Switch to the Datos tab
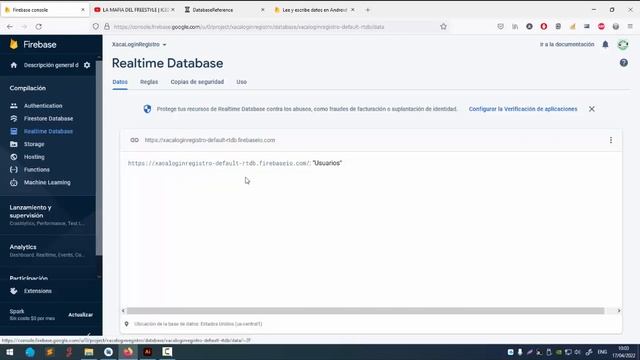 tap(120, 82)
